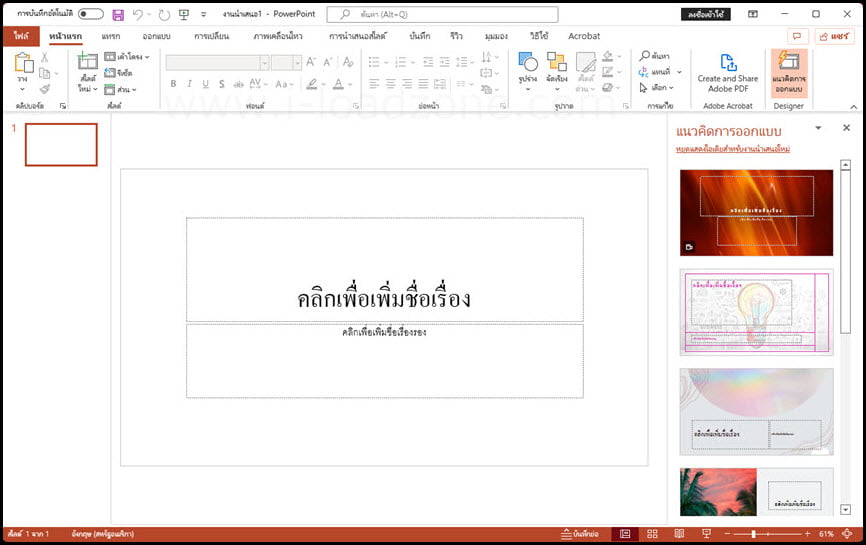Screen dimensions: 866x545
Task: Toggle the AutoSave switch
Action: (x=91, y=14)
